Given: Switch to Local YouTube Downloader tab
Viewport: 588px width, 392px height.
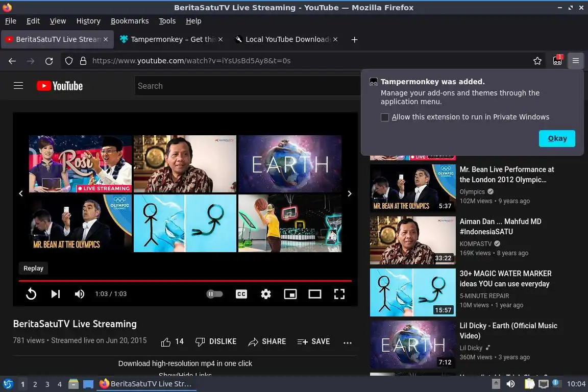Looking at the screenshot, I should (287, 39).
